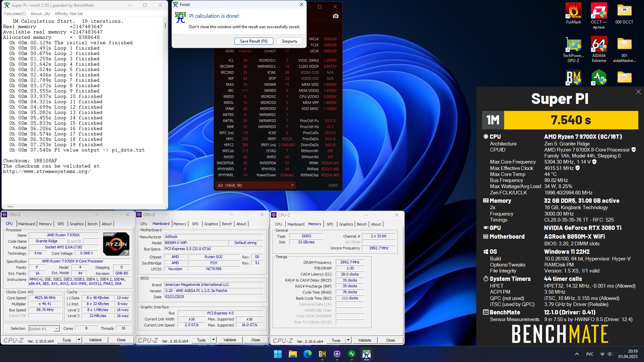Open Affinity: Not Set menu
The image size is (644, 362).
(x=69, y=14)
